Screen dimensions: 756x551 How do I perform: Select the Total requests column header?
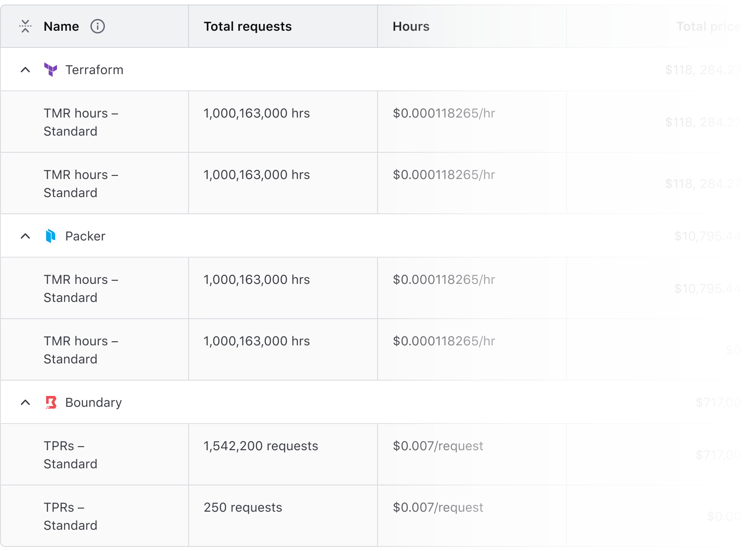coord(247,27)
